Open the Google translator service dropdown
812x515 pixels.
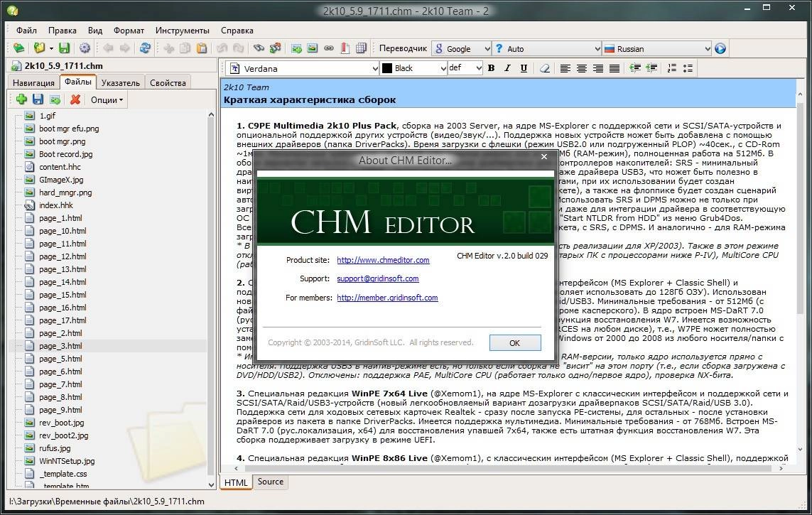point(461,48)
